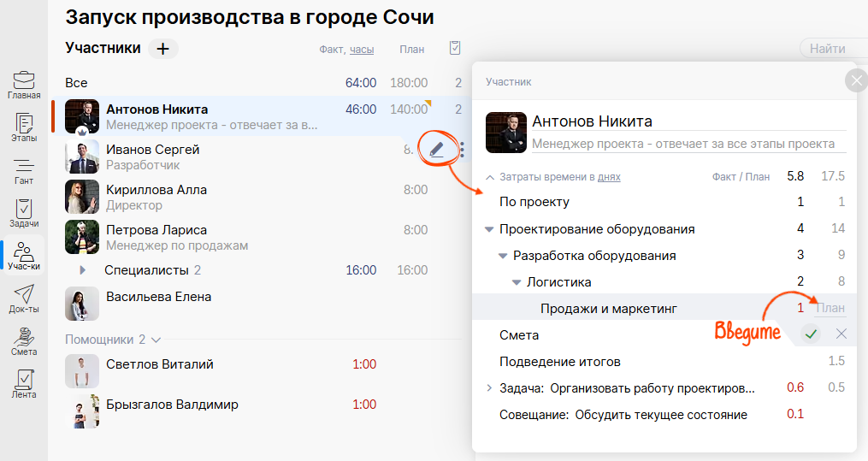Viewport: 868px width, 461px height.
Task: Click the tasks checklist column header icon
Action: coord(455,48)
